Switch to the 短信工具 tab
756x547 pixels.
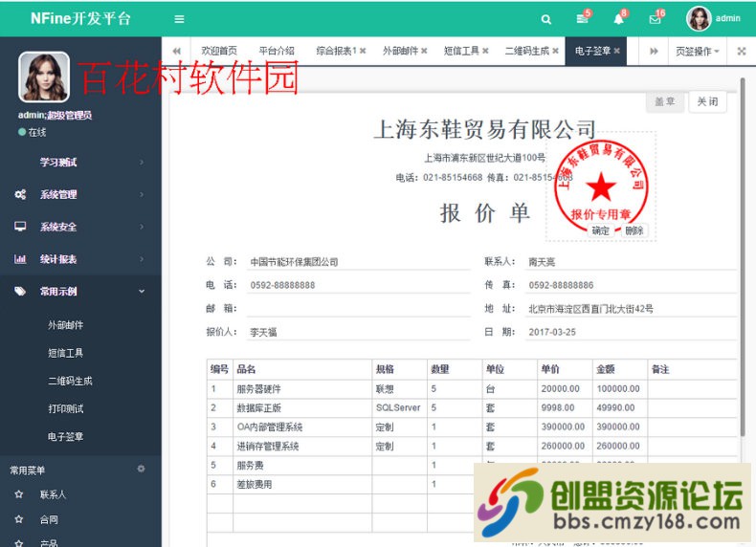tap(461, 51)
